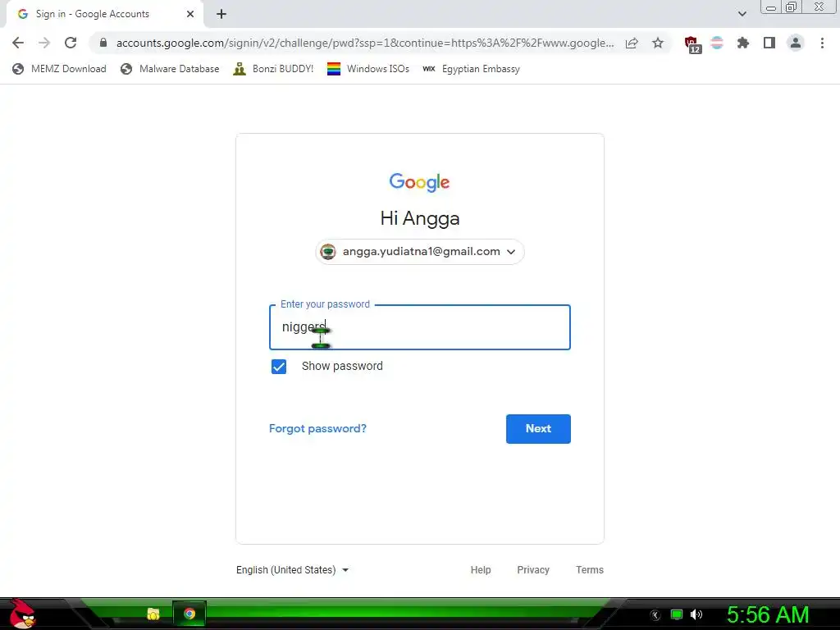Open the striped flag extension icon
The height and width of the screenshot is (630, 840).
[717, 43]
